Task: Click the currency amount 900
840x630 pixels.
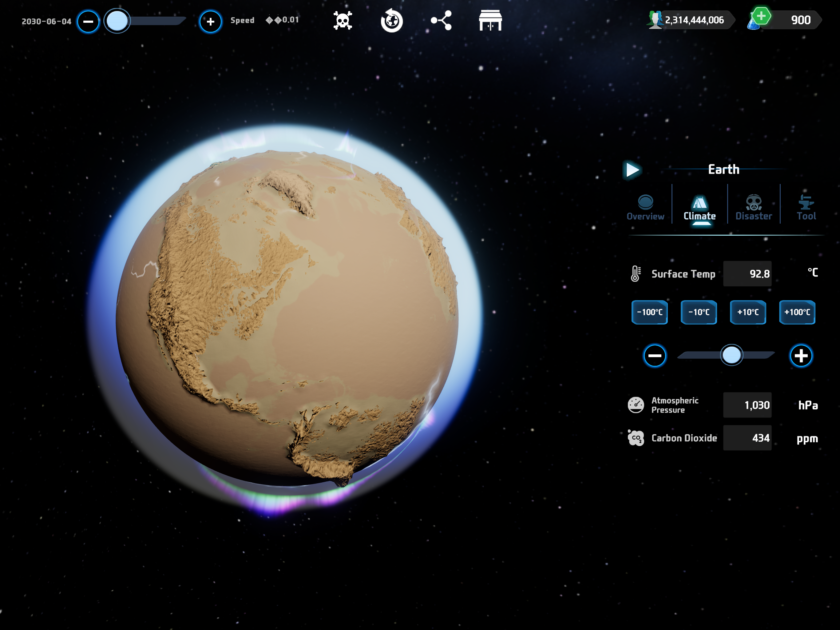Action: (801, 20)
